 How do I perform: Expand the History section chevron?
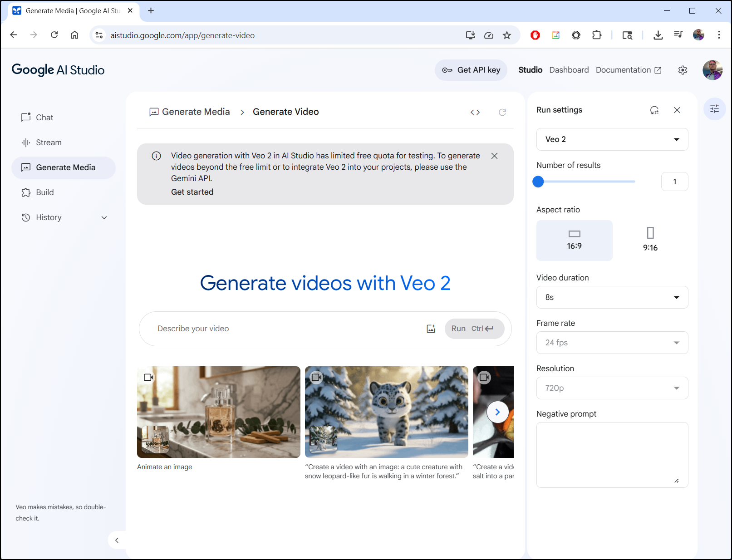(104, 218)
